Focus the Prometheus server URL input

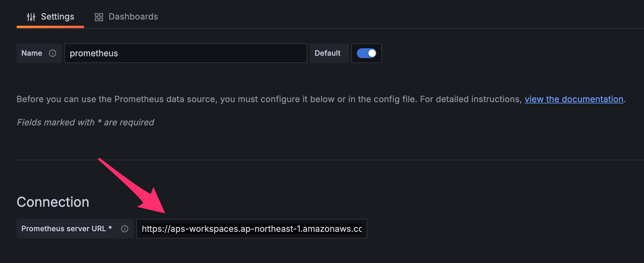click(x=251, y=229)
